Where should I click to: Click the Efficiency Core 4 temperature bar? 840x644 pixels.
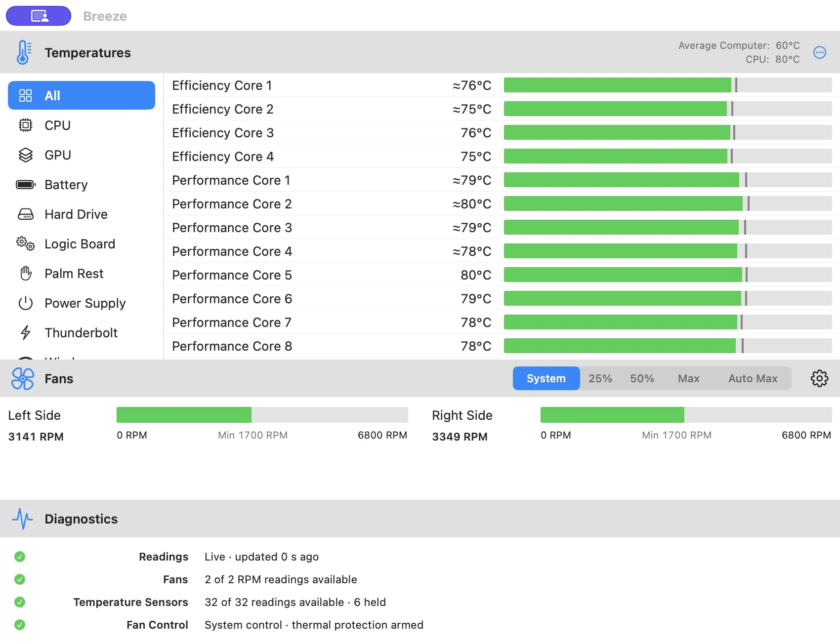pos(668,156)
